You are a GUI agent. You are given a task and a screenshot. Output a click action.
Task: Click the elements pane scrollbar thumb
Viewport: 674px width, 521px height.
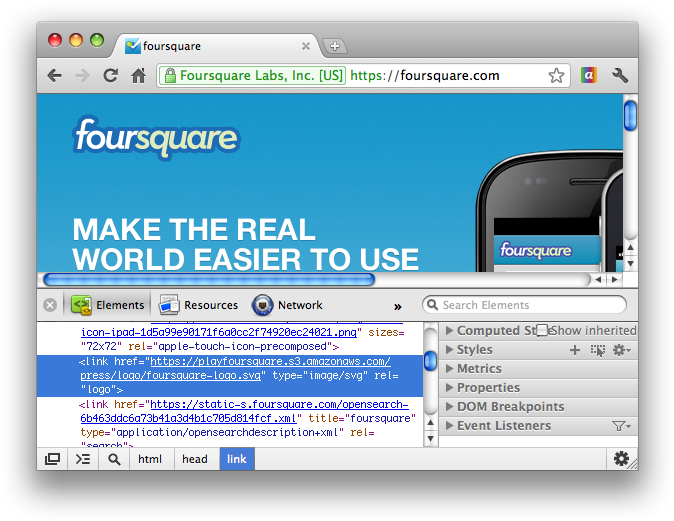click(430, 361)
